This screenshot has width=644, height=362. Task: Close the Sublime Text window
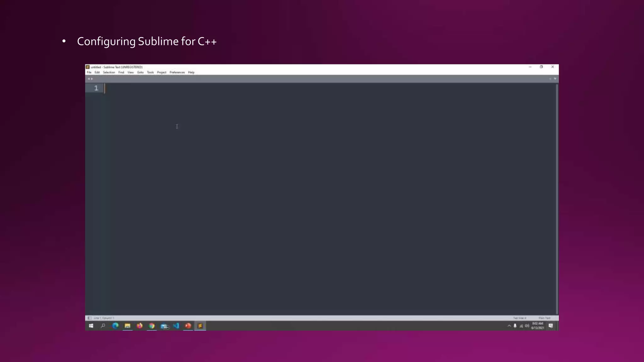(x=553, y=67)
